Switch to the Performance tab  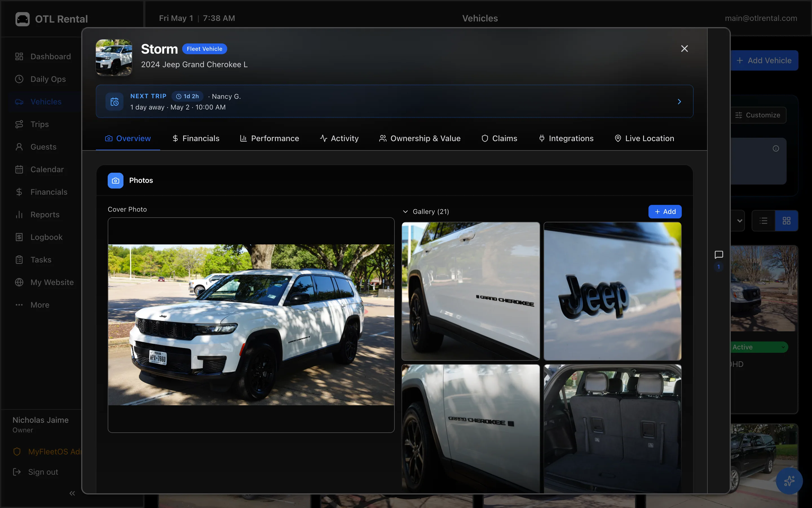tap(270, 138)
